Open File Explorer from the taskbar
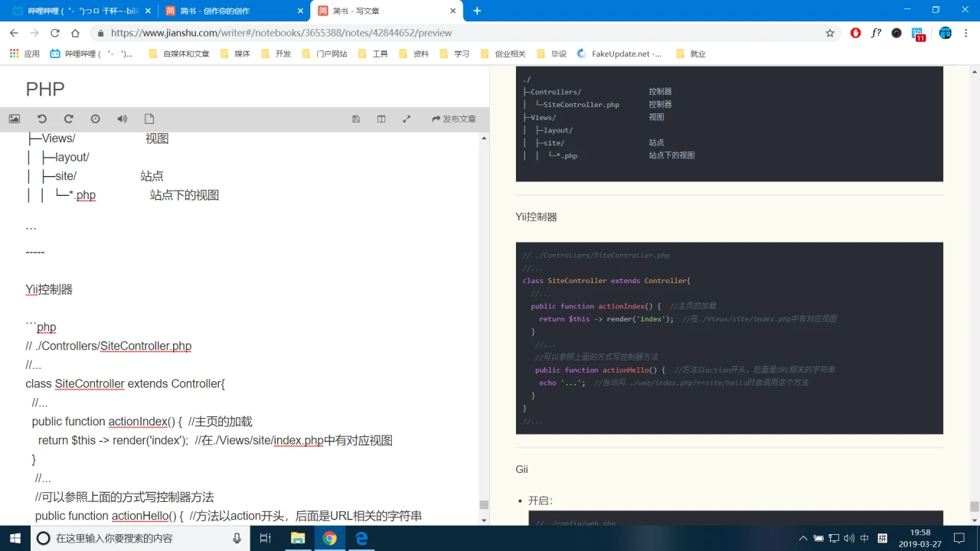This screenshot has width=980, height=551. pyautogui.click(x=298, y=538)
